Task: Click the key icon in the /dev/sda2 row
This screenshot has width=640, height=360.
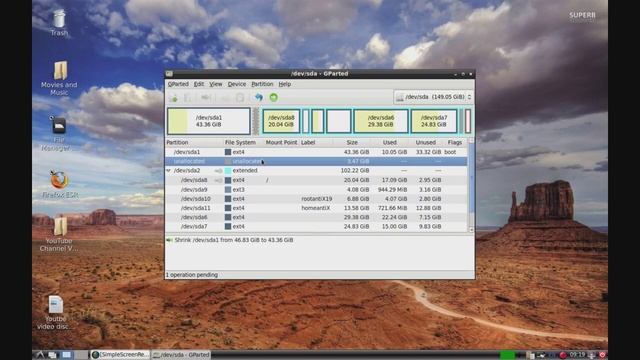Action: (x=218, y=171)
